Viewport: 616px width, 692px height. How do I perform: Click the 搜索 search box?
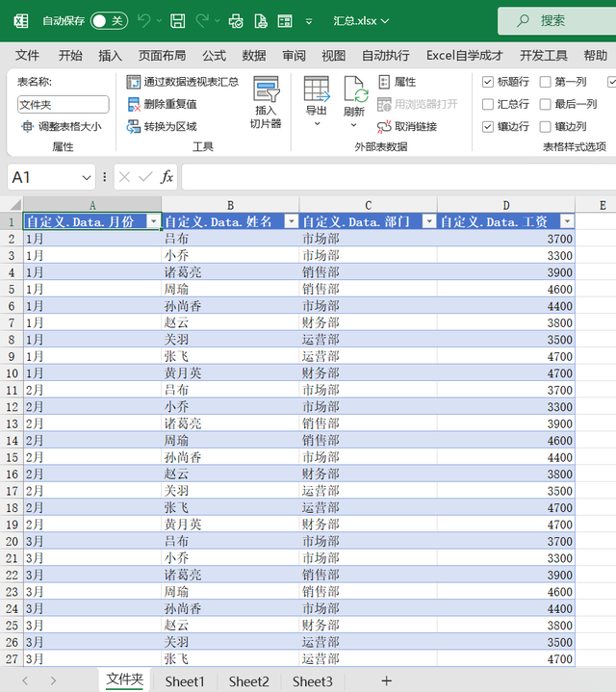click(557, 21)
